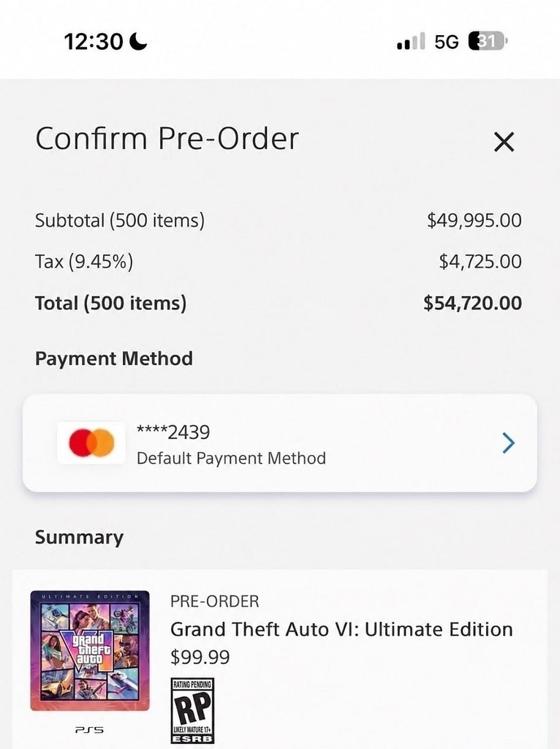This screenshot has width=560, height=749.
Task: Tap the Focus moon icon in status bar
Action: [x=139, y=42]
